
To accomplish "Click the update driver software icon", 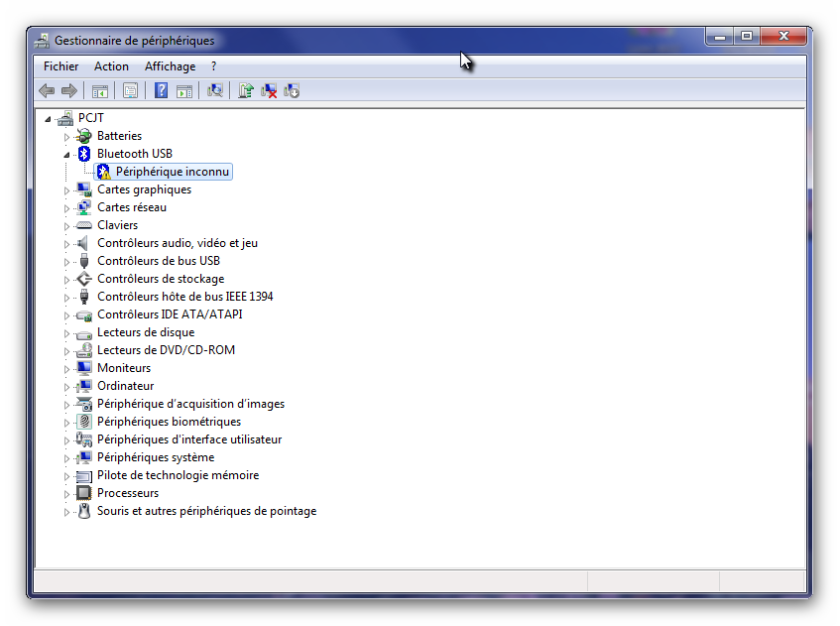I will click(x=246, y=91).
